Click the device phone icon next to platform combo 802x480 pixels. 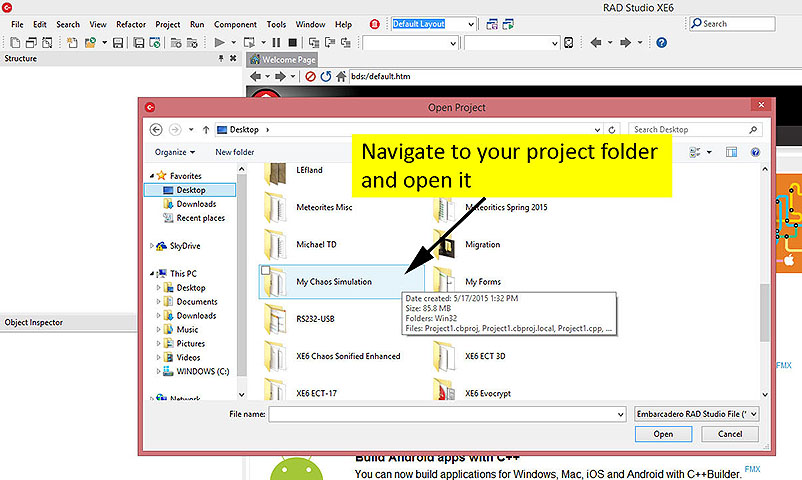(568, 42)
